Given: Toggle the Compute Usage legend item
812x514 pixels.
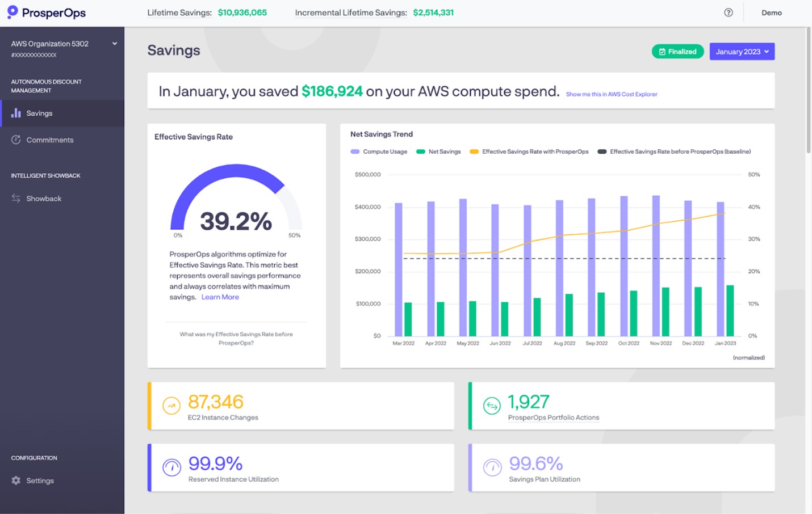Looking at the screenshot, I should click(x=379, y=151).
